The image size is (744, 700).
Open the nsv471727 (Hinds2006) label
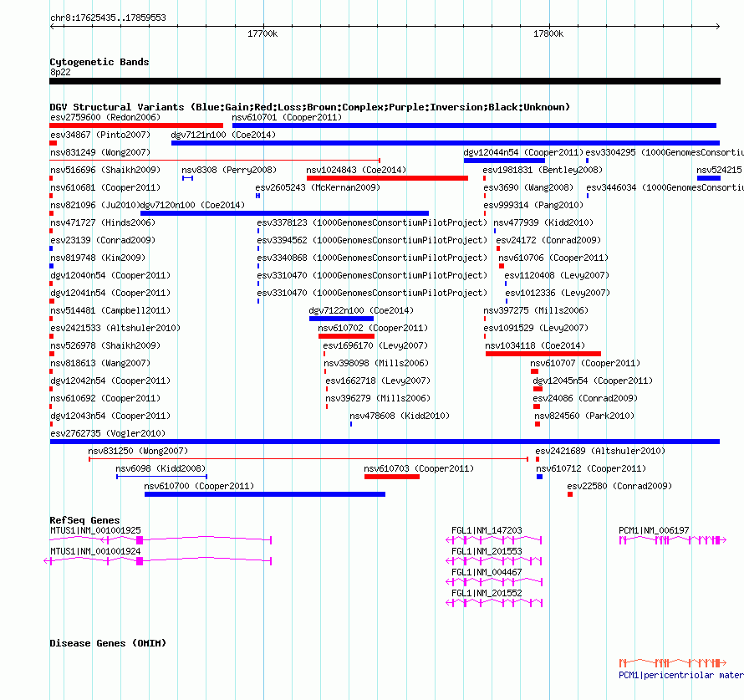103,222
